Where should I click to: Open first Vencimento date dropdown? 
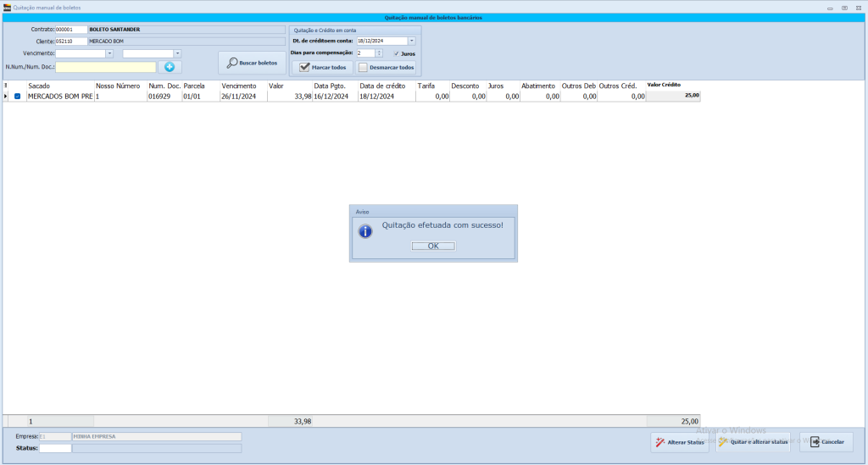click(109, 53)
